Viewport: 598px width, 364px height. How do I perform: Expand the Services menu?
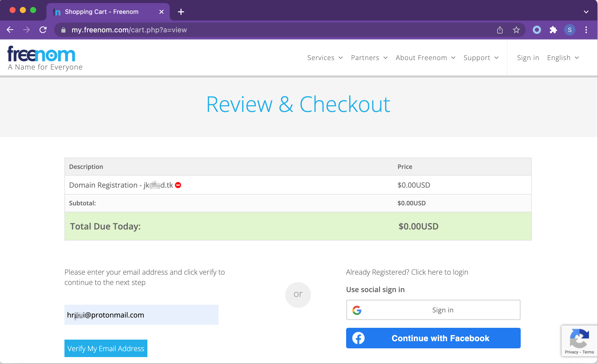(325, 58)
